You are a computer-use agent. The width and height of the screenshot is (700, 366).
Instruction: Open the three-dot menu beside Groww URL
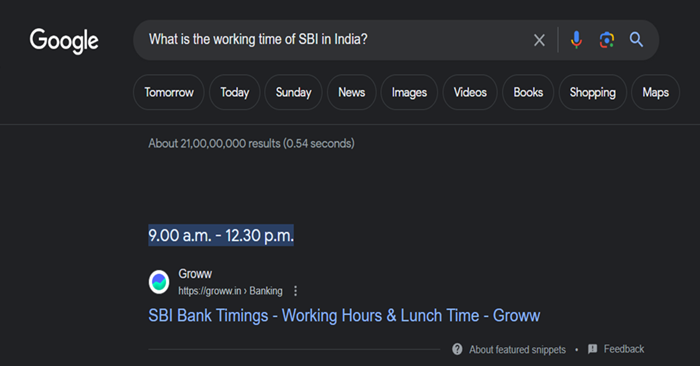click(295, 291)
